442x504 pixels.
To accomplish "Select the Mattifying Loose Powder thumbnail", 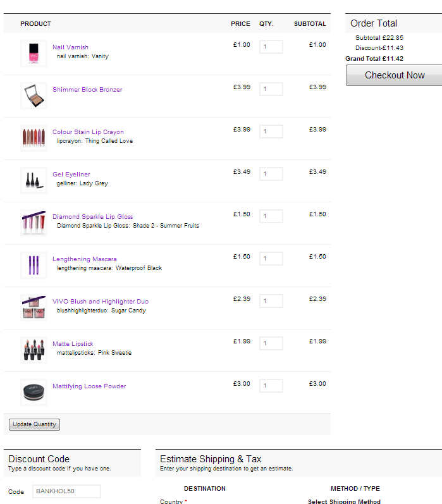I will pyautogui.click(x=34, y=393).
